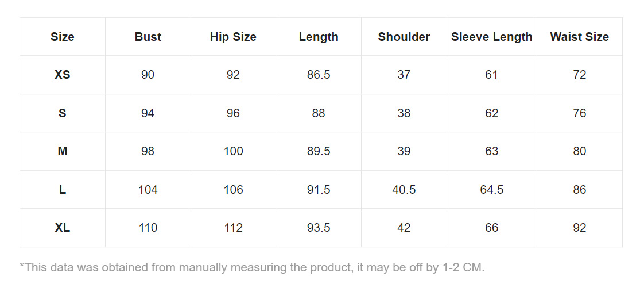Viewport: 644px width, 284px height.
Task: Click the 93.5 length value
Action: click(319, 228)
